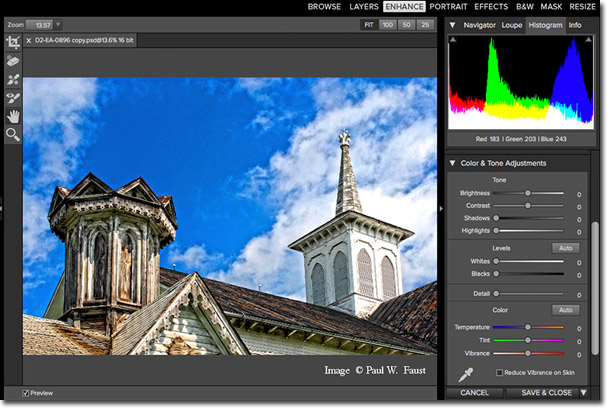Set zoom to 25 percent

point(425,25)
